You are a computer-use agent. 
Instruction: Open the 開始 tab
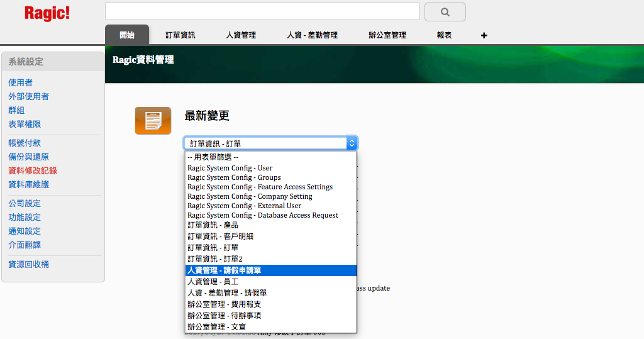tap(127, 35)
